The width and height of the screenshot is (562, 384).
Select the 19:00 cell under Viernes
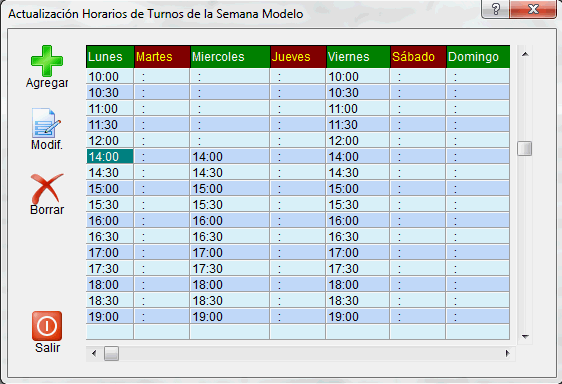pyautogui.click(x=358, y=317)
